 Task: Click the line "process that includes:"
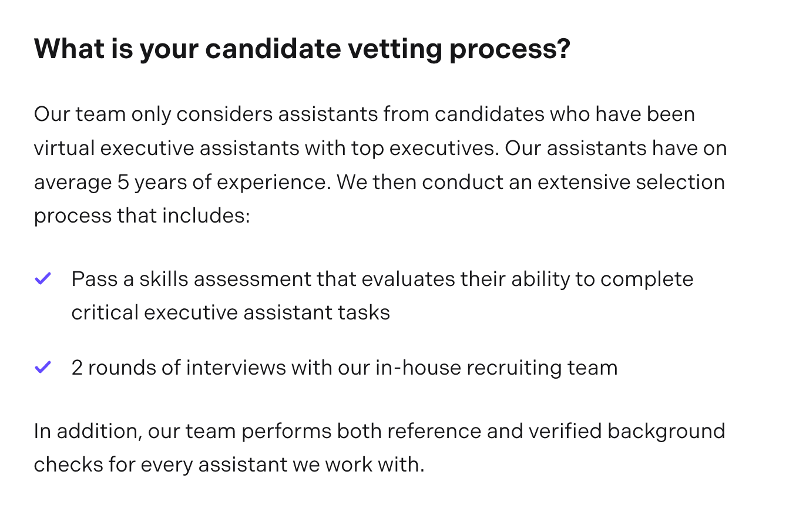[x=142, y=216]
